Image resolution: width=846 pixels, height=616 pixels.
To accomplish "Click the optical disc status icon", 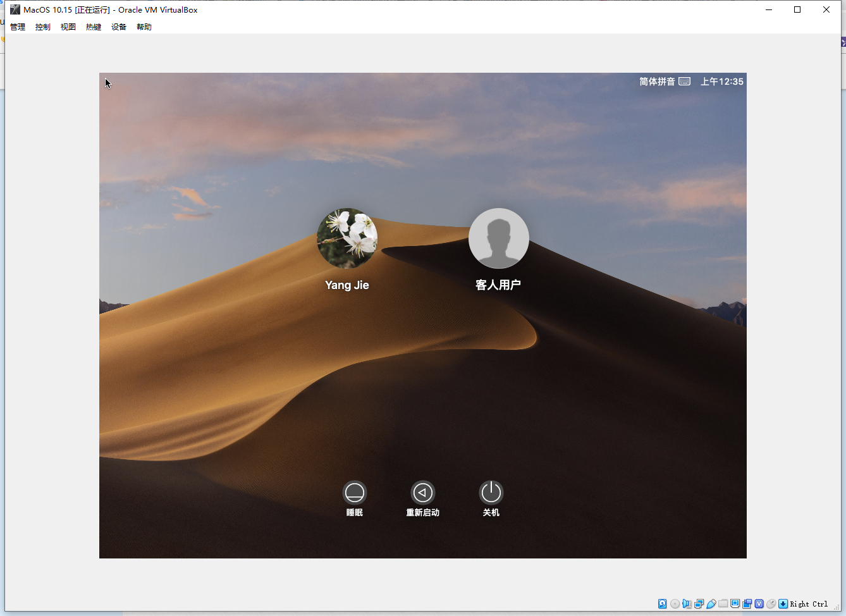I will [675, 604].
